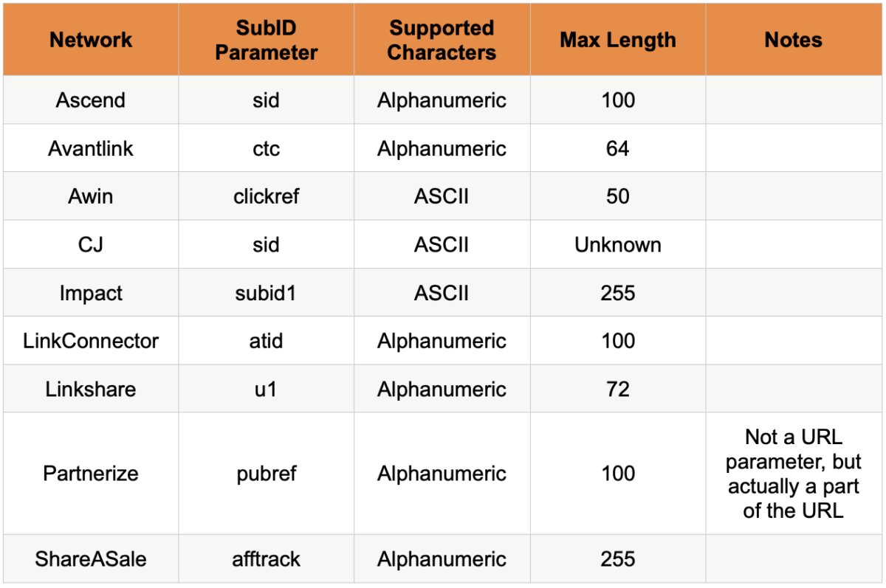The width and height of the screenshot is (886, 588).
Task: Click the Partnerize note about URL parameter
Action: click(x=794, y=473)
